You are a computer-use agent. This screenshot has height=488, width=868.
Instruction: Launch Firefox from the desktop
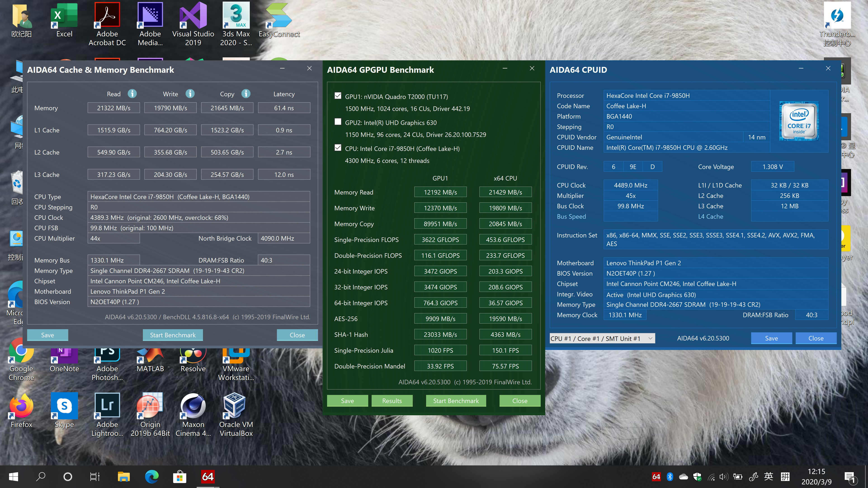pos(21,410)
